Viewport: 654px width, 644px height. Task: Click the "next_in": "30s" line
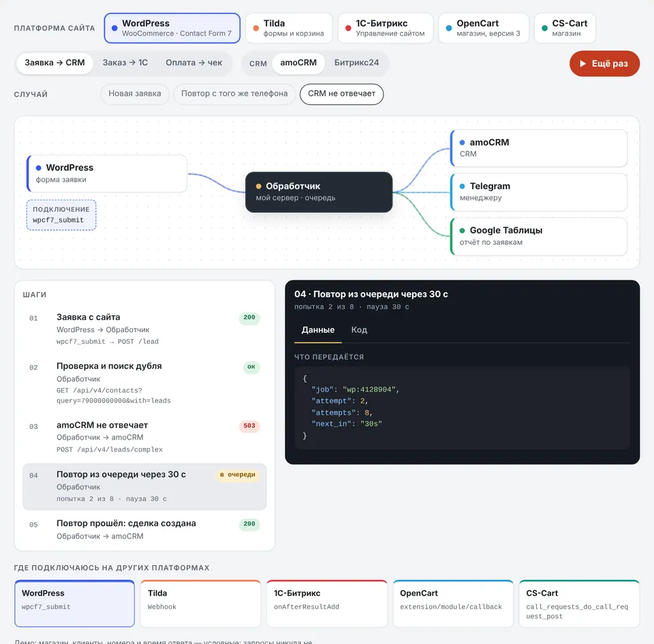tap(347, 424)
